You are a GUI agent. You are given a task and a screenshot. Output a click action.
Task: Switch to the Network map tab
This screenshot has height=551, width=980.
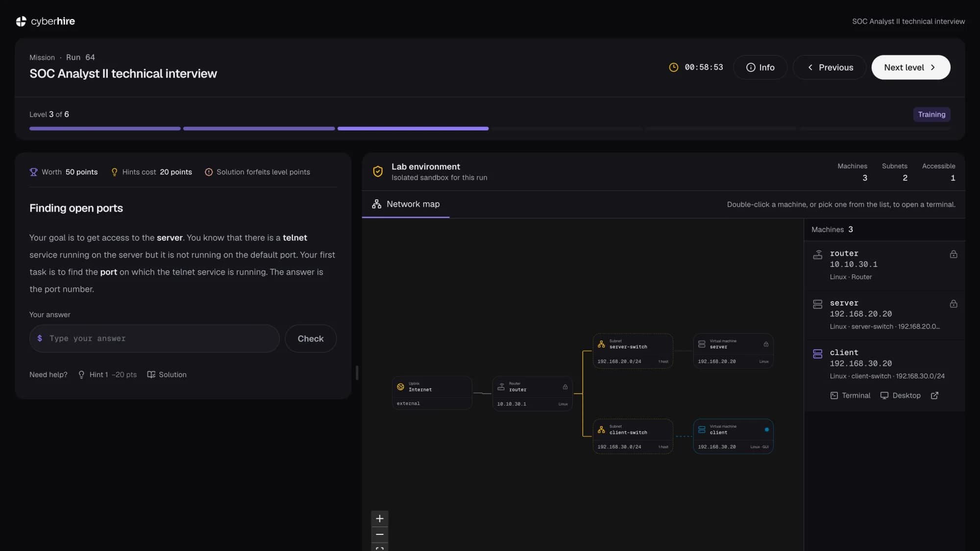pos(406,204)
